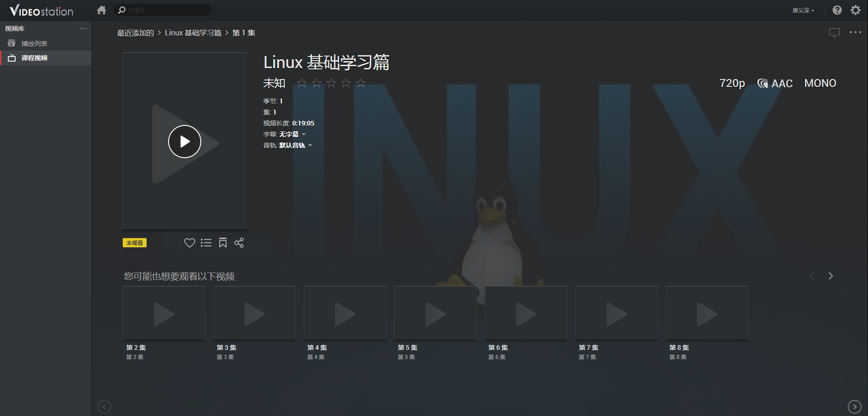Select 播放列表 in the sidebar
This screenshot has width=868, height=416.
click(x=34, y=44)
